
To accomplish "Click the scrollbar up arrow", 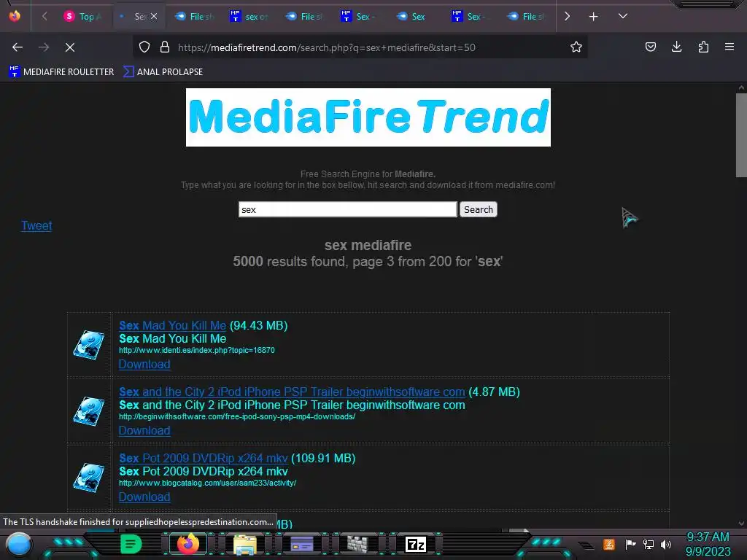I will (741, 87).
